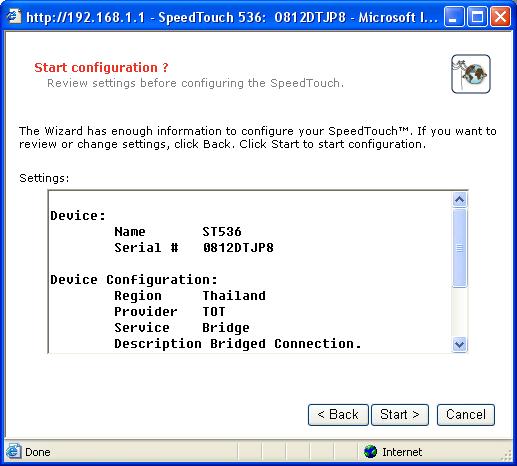Click the page icon next to Done
517x466 pixels.
13,452
